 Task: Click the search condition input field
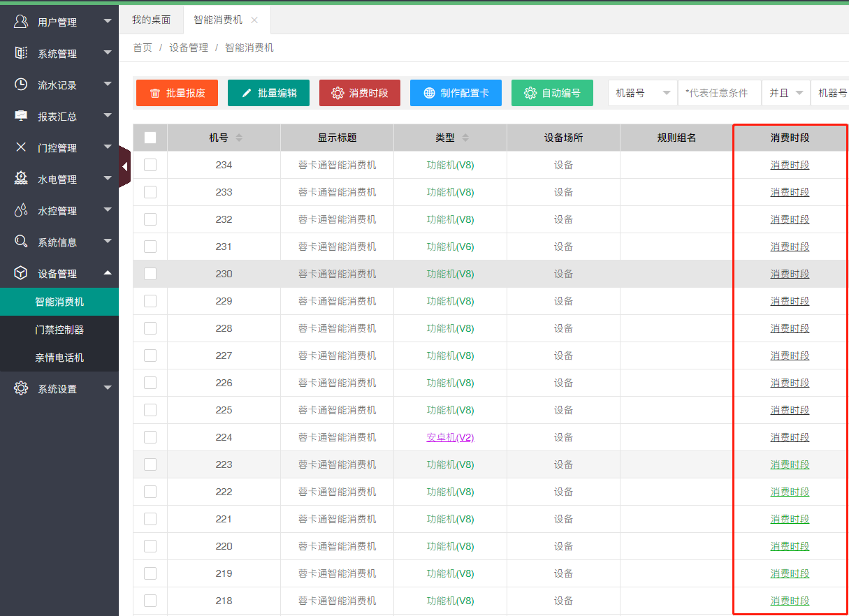pos(719,93)
